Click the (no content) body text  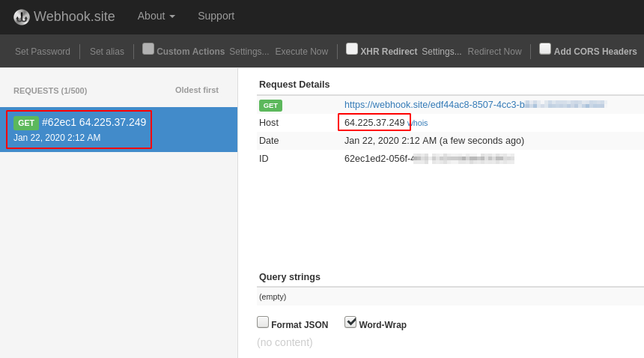click(x=285, y=342)
